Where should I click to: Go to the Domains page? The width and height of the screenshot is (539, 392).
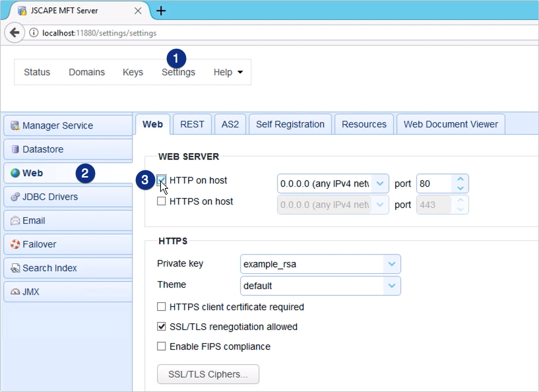pyautogui.click(x=86, y=72)
